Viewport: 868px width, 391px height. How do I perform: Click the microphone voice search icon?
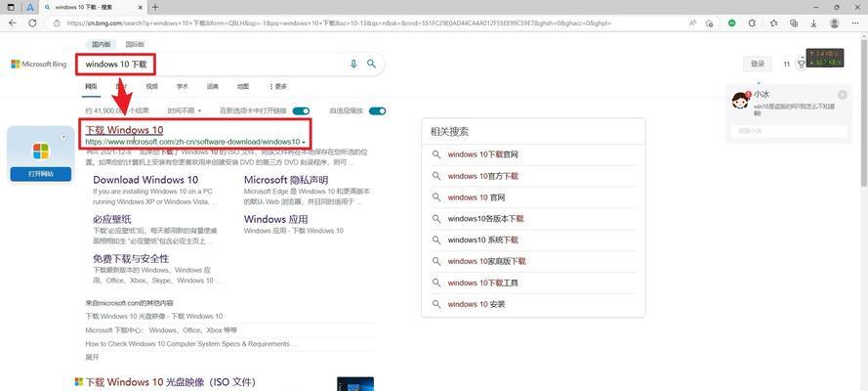point(353,65)
